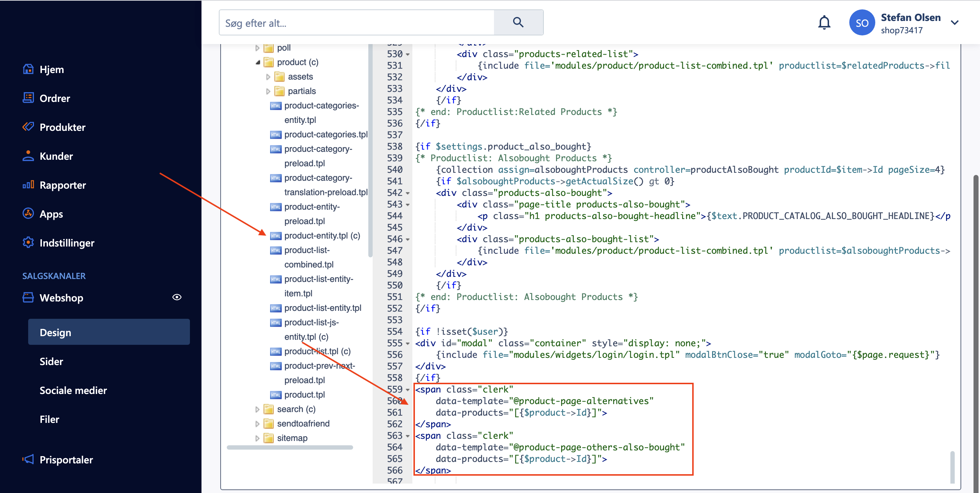Image resolution: width=980 pixels, height=493 pixels.
Task: Select Sociale medier in sidebar
Action: point(73,390)
